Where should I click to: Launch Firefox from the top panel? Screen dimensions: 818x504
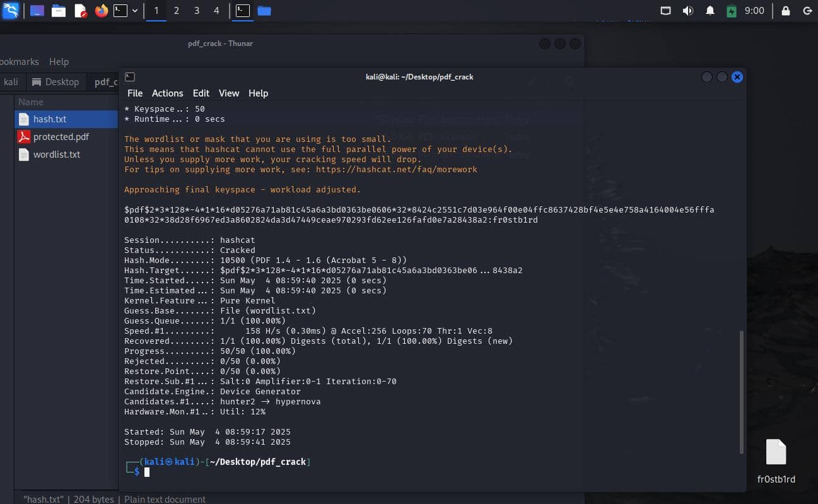click(102, 11)
